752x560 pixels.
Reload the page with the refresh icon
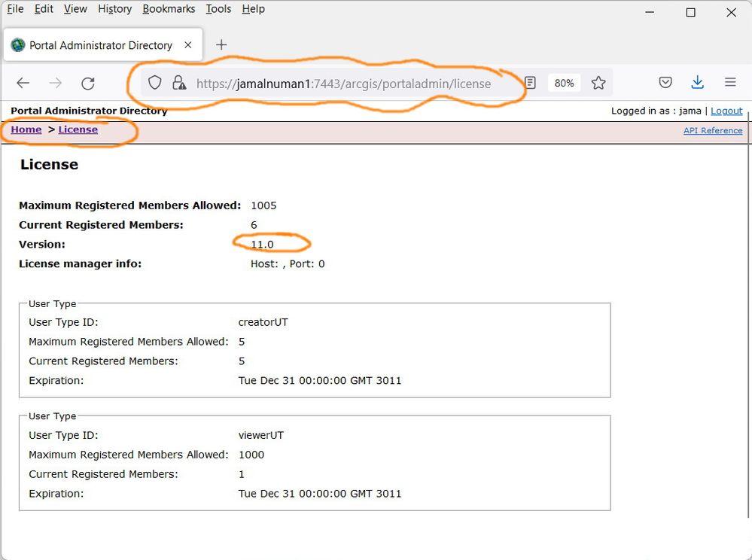tap(88, 84)
